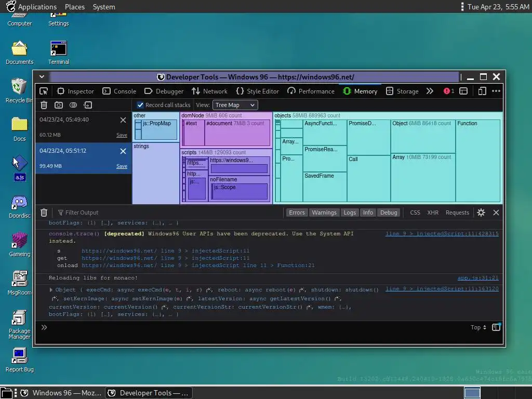Enable the CSS filter in console
This screenshot has width=532, height=399.
[x=415, y=212]
